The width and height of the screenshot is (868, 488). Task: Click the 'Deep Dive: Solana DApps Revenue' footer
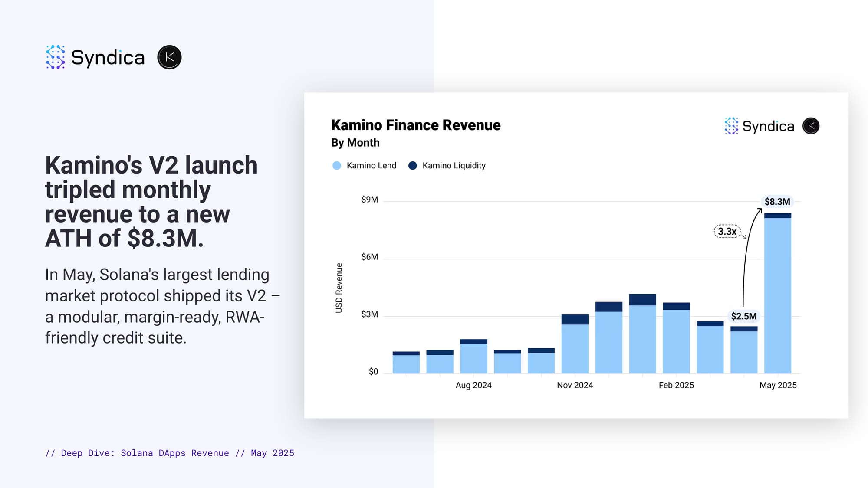(170, 453)
